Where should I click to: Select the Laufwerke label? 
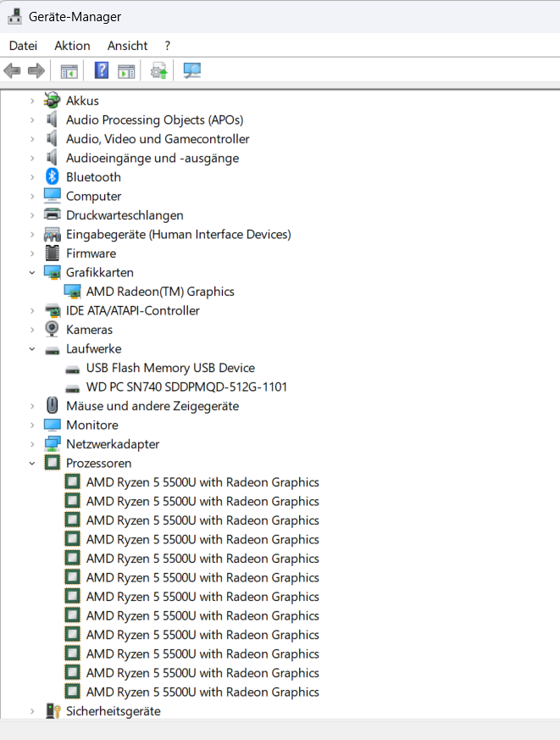93,348
